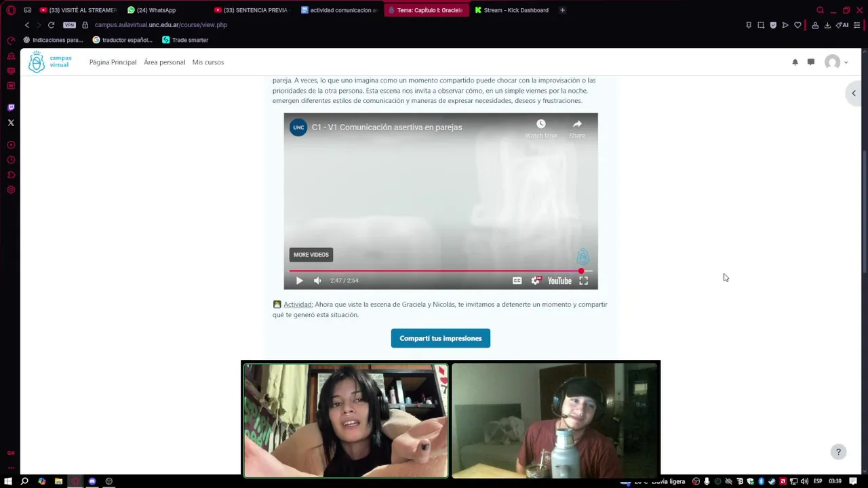Play the YouTube video
The height and width of the screenshot is (488, 868).
click(x=299, y=281)
